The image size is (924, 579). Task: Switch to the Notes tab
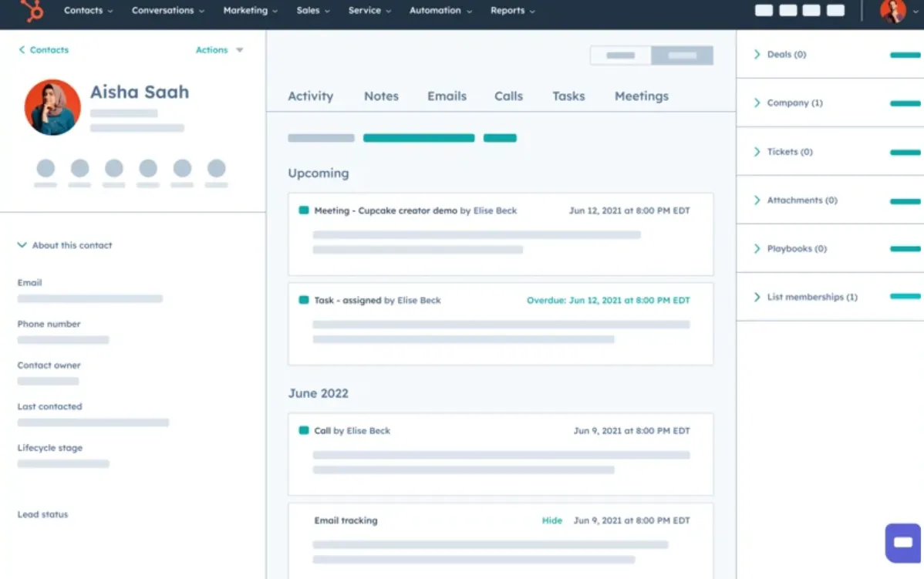coord(381,96)
